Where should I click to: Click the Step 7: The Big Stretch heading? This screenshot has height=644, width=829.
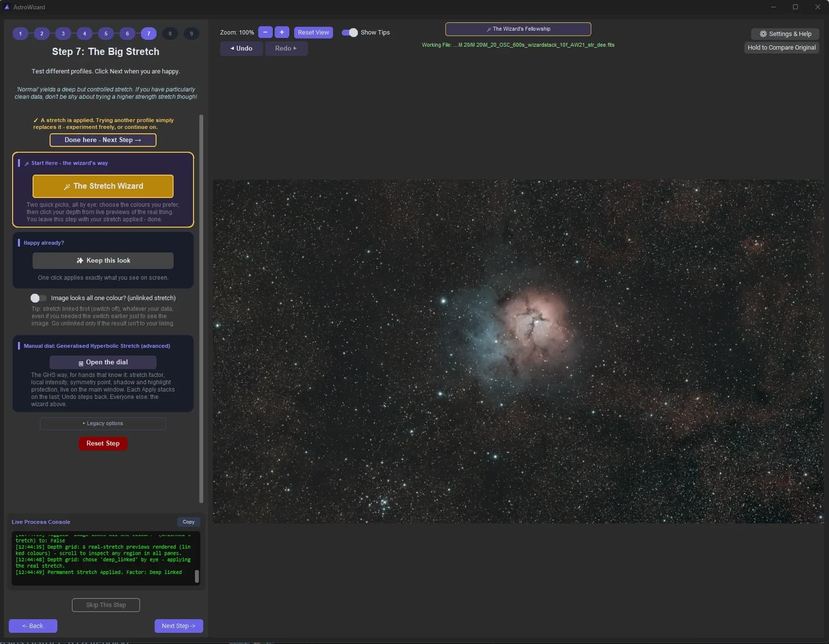106,52
